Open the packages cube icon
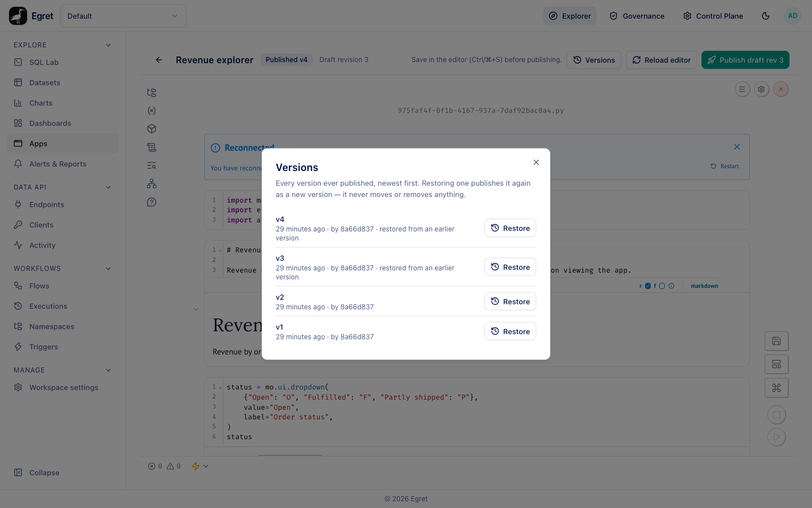812x508 pixels. (152, 129)
